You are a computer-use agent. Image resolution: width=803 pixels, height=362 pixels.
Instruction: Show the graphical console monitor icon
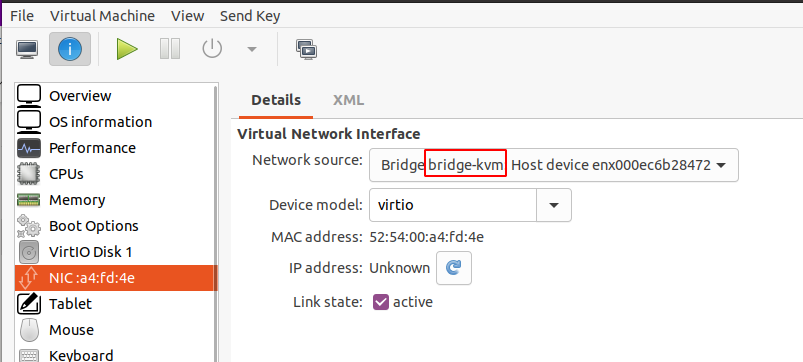pos(27,49)
